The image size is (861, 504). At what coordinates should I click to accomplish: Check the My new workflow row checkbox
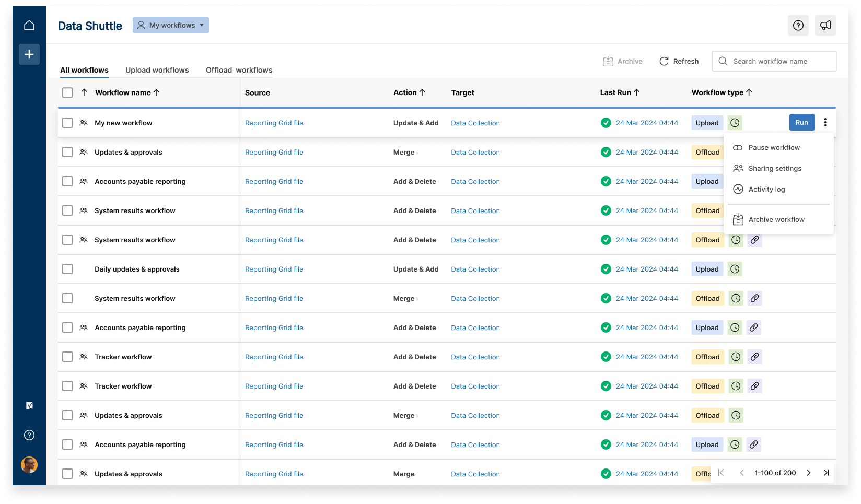(67, 123)
